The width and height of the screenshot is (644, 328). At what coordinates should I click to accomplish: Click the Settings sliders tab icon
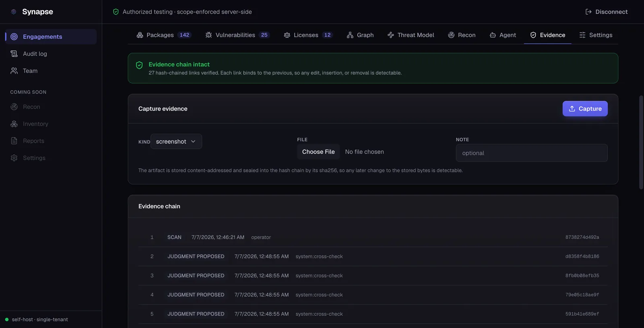point(582,35)
